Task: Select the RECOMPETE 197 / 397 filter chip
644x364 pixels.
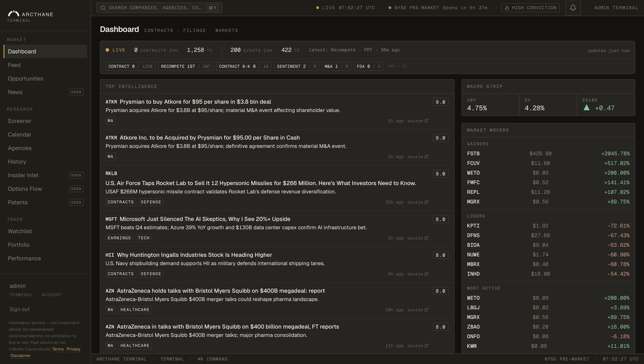Action: tap(186, 66)
